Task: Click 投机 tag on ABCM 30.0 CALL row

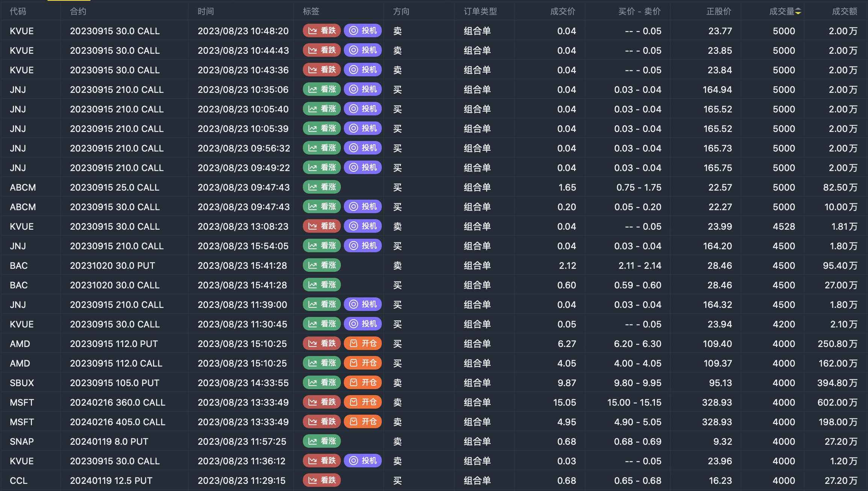Action: click(x=363, y=207)
